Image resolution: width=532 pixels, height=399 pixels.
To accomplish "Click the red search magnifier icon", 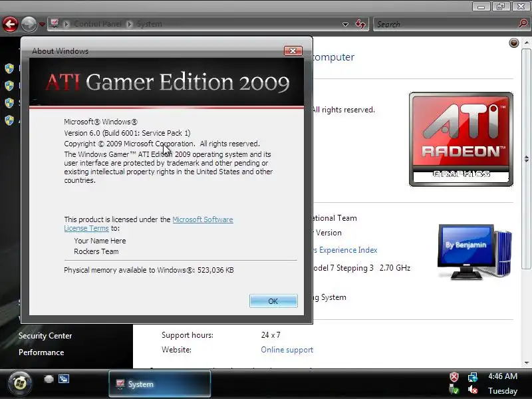I will 523,24.
